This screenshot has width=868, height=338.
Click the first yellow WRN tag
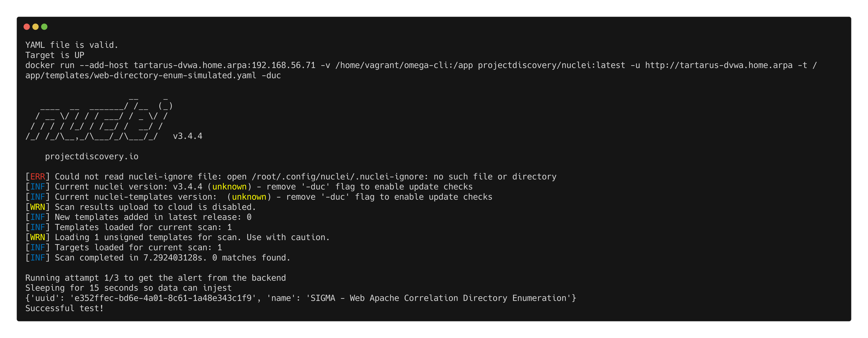(x=37, y=207)
